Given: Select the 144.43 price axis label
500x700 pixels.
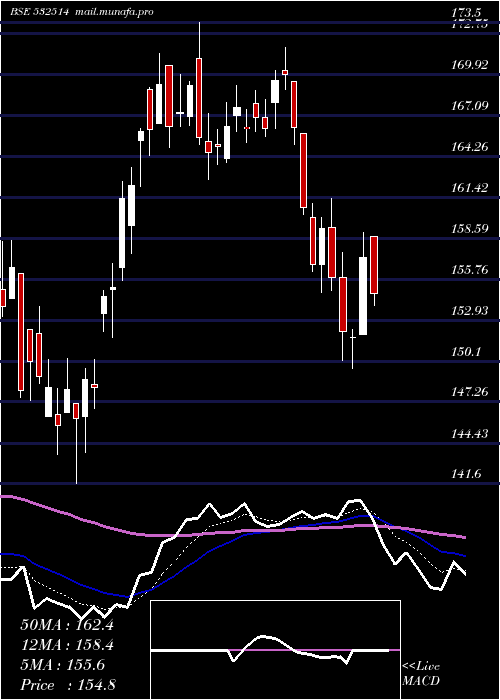Looking at the screenshot, I should click(x=469, y=433).
